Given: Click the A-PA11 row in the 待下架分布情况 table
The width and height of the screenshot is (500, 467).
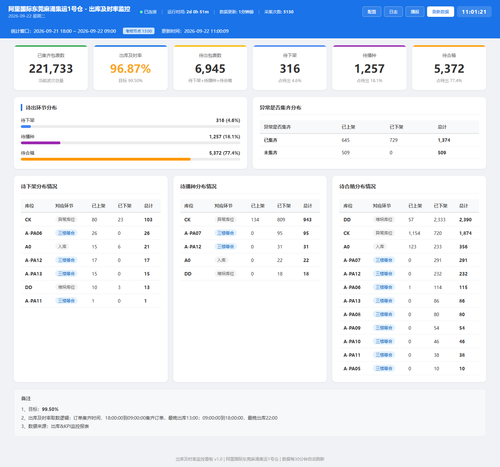Looking at the screenshot, I should click(x=91, y=301).
